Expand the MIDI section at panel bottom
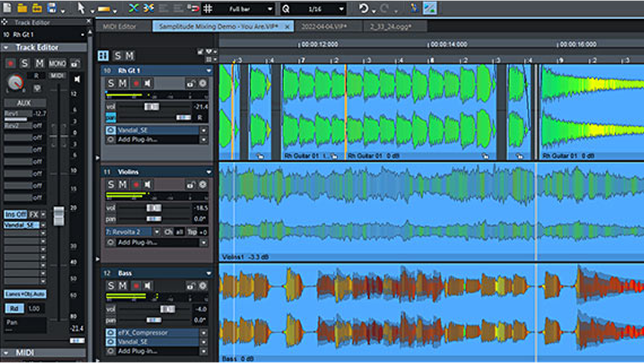 pyautogui.click(x=6, y=353)
